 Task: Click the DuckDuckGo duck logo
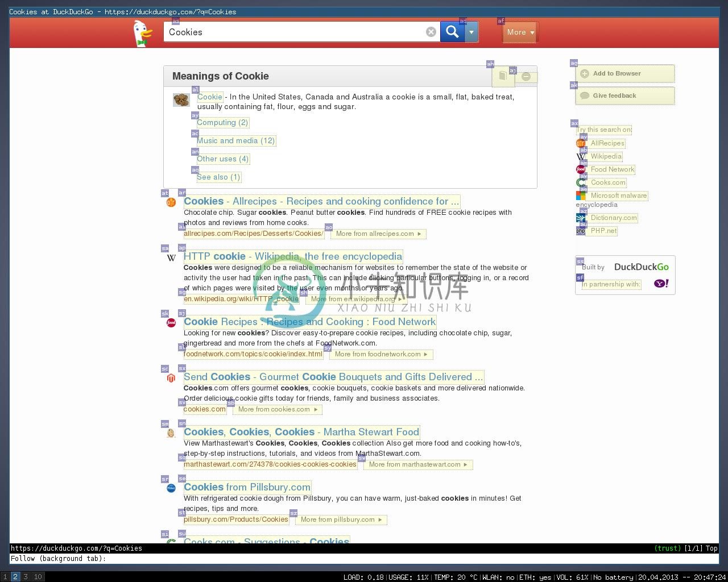tap(142, 33)
